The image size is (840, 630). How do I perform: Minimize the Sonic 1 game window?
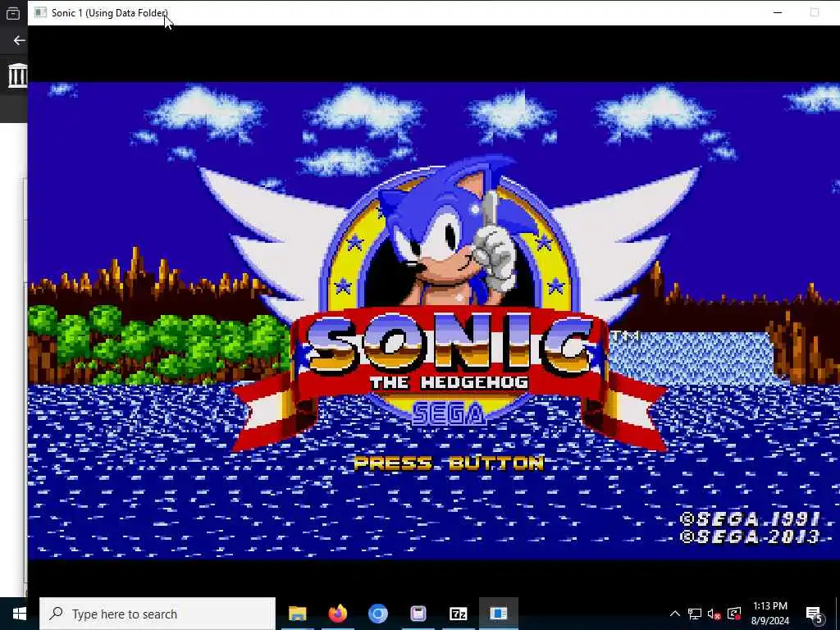778,12
